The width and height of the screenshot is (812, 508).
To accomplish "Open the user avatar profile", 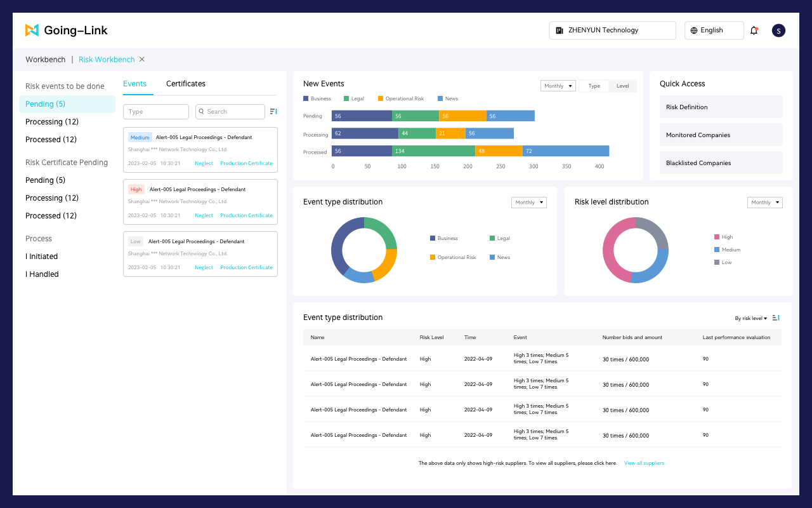I will [x=778, y=30].
